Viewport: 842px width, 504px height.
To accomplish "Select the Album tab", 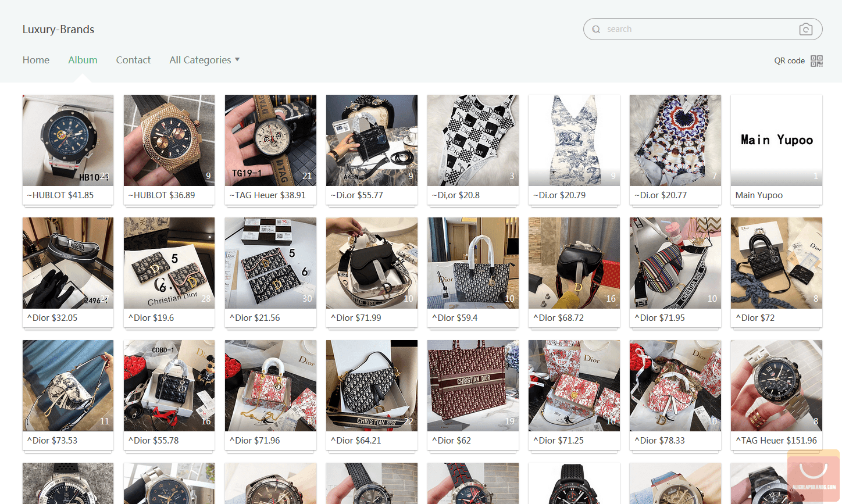I will click(x=83, y=60).
